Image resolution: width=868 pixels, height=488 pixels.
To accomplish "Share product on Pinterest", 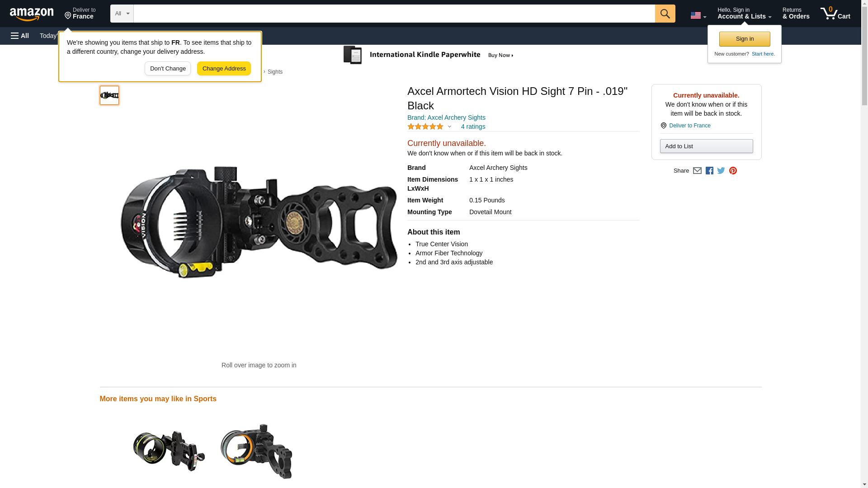I will tap(733, 171).
